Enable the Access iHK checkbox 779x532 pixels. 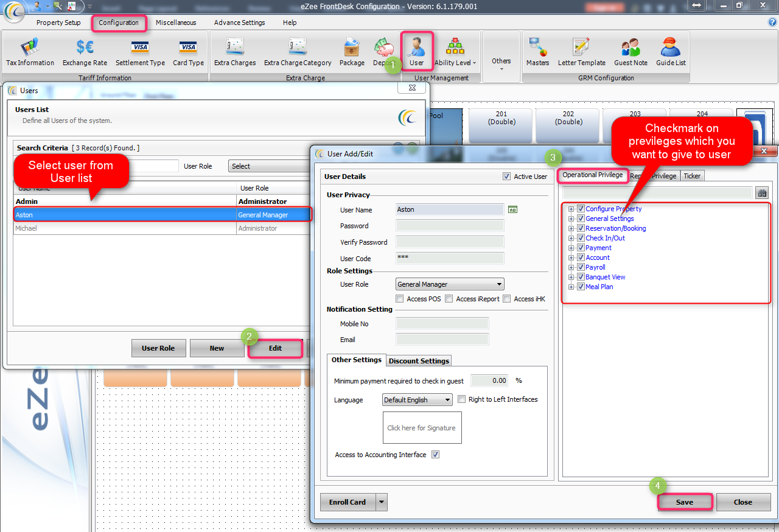pos(506,299)
